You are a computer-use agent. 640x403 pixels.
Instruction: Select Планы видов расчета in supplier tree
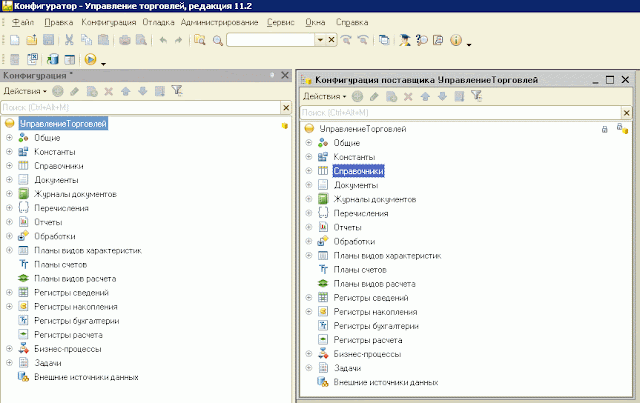[x=374, y=283]
